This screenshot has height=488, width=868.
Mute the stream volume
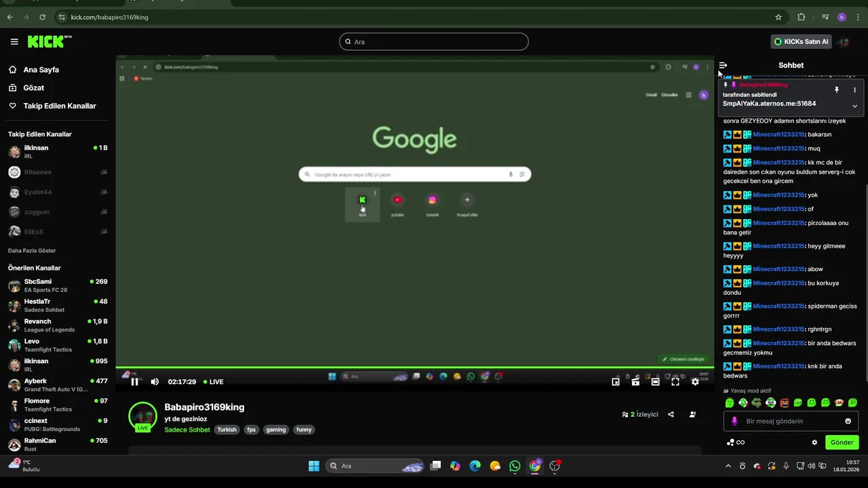pyautogui.click(x=155, y=382)
